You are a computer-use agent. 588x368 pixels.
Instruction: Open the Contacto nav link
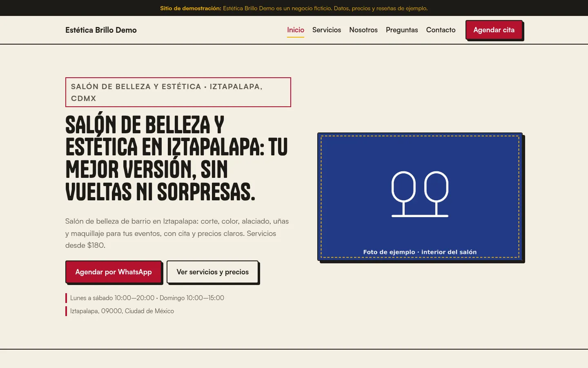[441, 30]
